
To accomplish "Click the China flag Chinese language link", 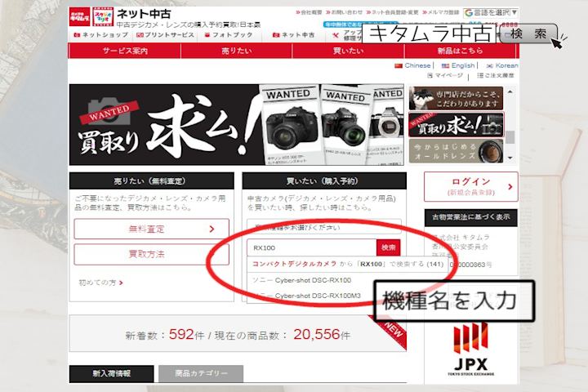I will point(413,65).
